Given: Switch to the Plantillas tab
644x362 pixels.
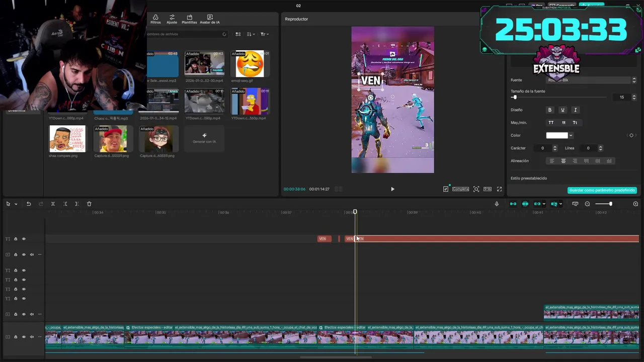Looking at the screenshot, I should (x=189, y=19).
